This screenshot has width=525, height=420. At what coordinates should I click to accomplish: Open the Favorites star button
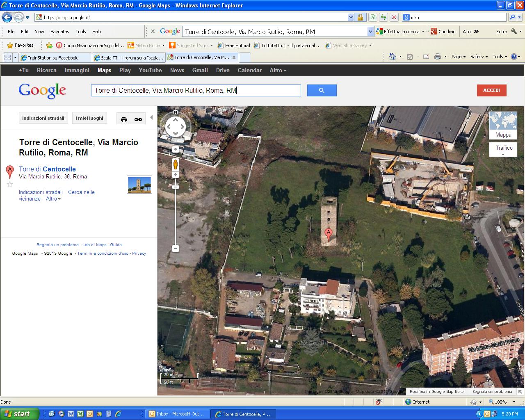[20, 45]
